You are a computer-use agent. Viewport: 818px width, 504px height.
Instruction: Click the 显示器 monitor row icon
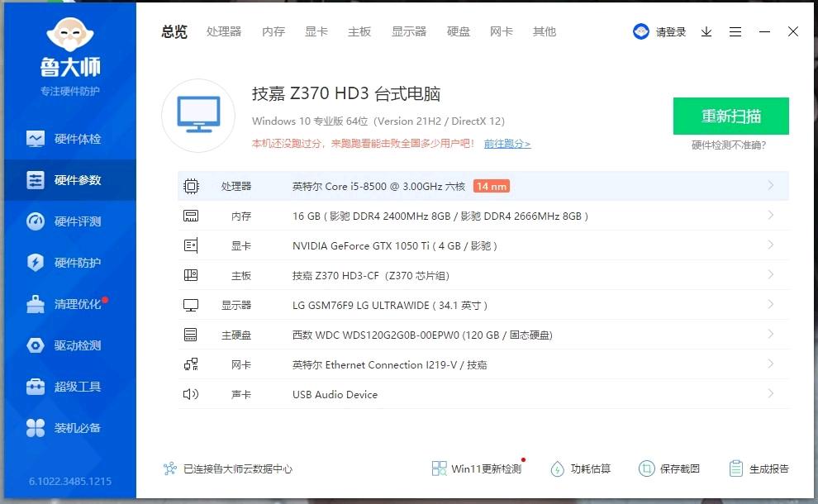tap(191, 305)
